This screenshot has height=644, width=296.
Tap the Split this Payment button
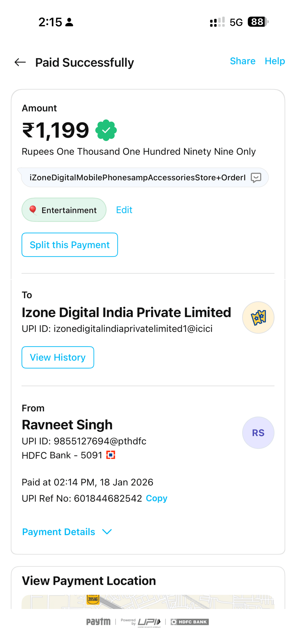click(x=70, y=245)
